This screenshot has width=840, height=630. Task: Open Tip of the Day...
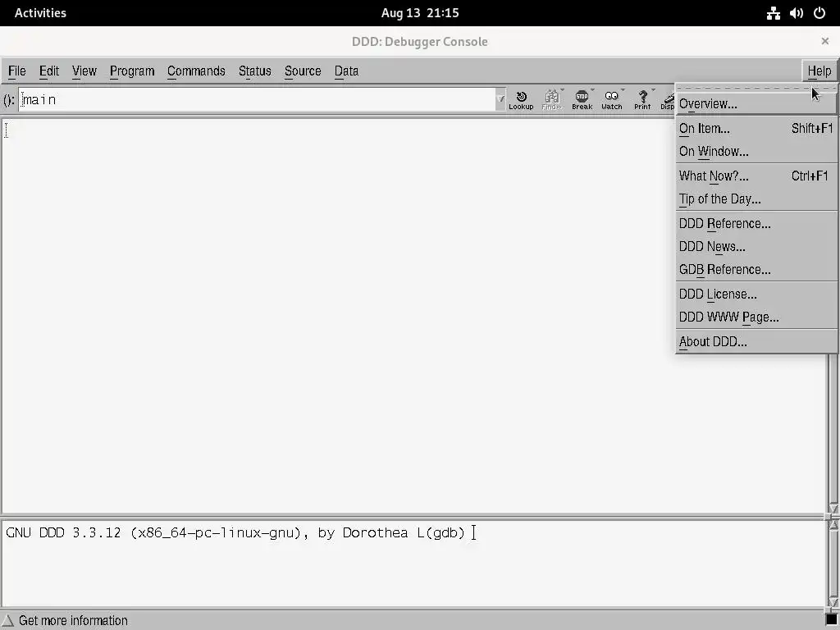[756, 199]
